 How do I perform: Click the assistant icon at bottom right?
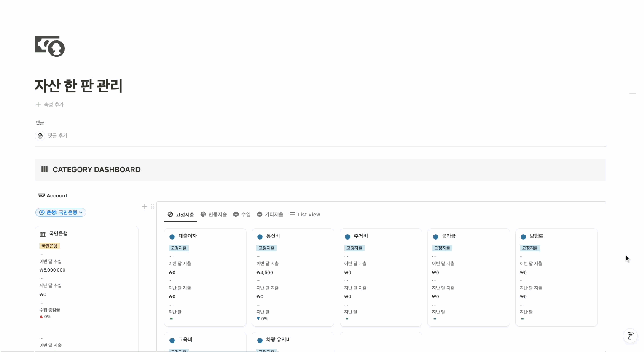[630, 336]
